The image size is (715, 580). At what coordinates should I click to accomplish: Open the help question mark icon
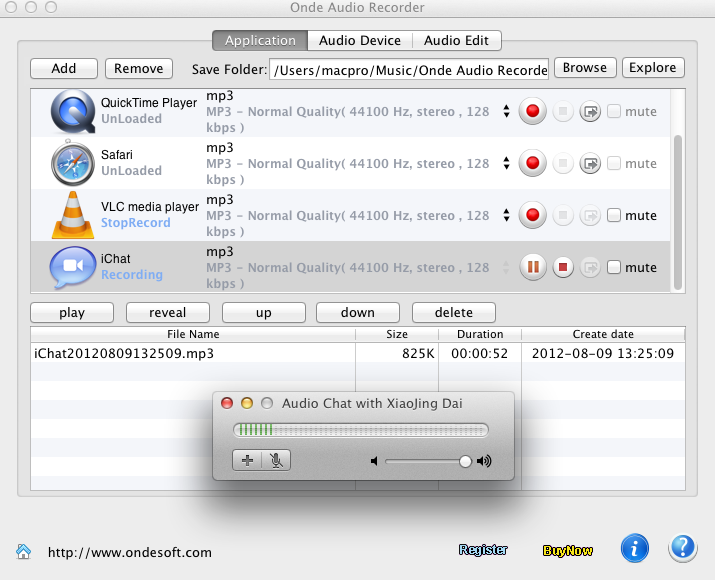point(683,548)
